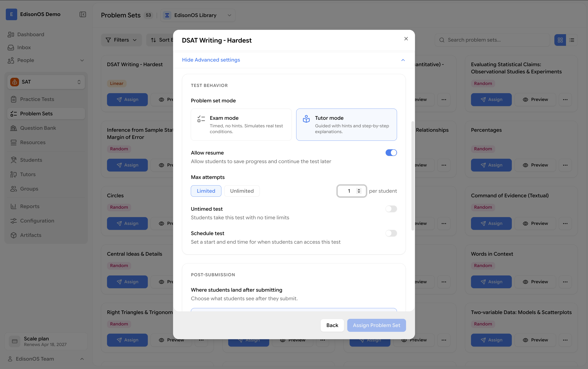Select Tutor mode option
The image size is (588, 369).
(346, 125)
